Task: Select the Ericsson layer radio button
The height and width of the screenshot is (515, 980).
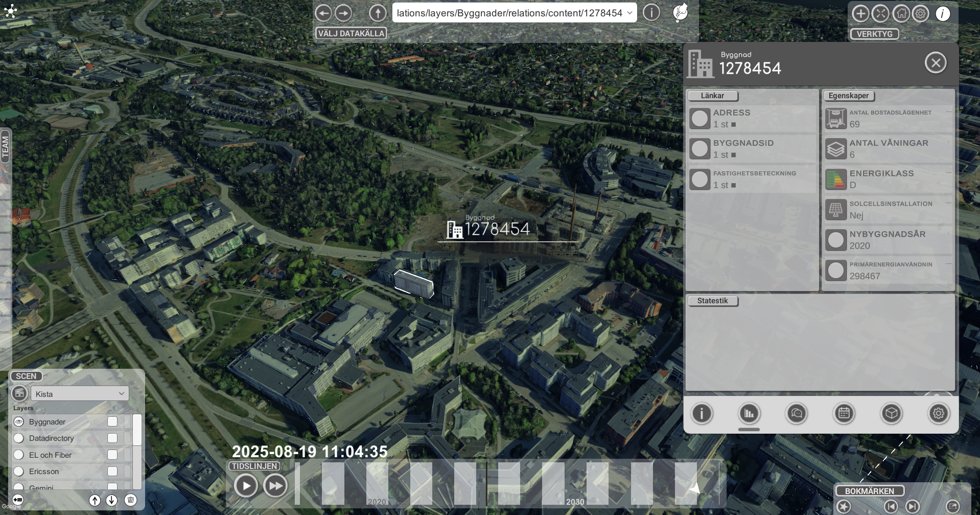Action: (19, 472)
